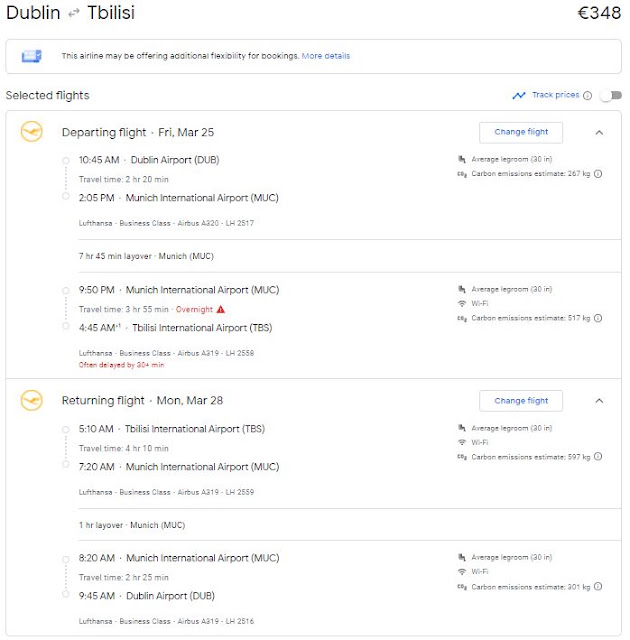Open the More details link

tap(326, 56)
